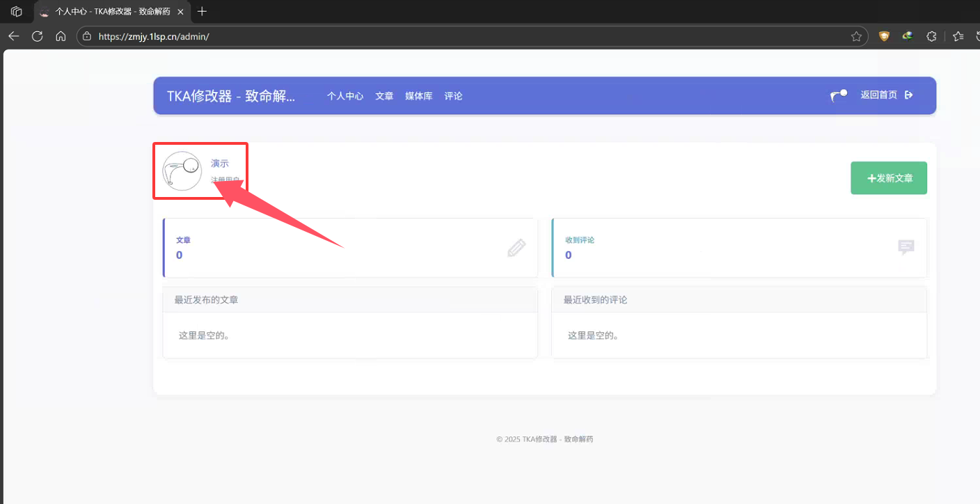Reload the page with the refresh icon
980x504 pixels.
(x=37, y=36)
